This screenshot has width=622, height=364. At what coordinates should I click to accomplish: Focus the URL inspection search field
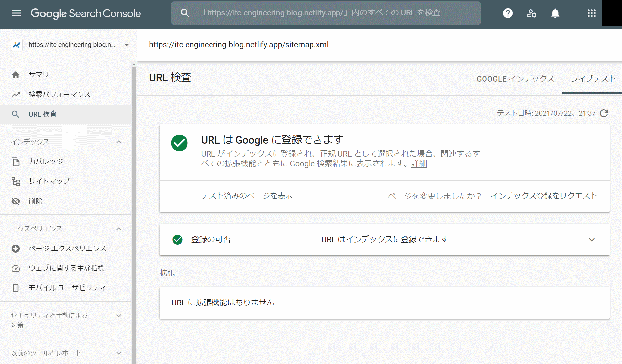pyautogui.click(x=326, y=13)
